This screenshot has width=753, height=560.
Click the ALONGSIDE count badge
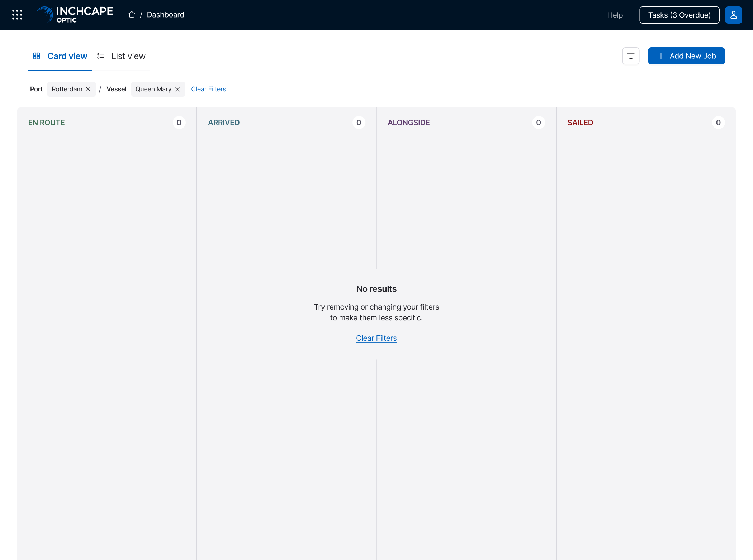tap(538, 123)
